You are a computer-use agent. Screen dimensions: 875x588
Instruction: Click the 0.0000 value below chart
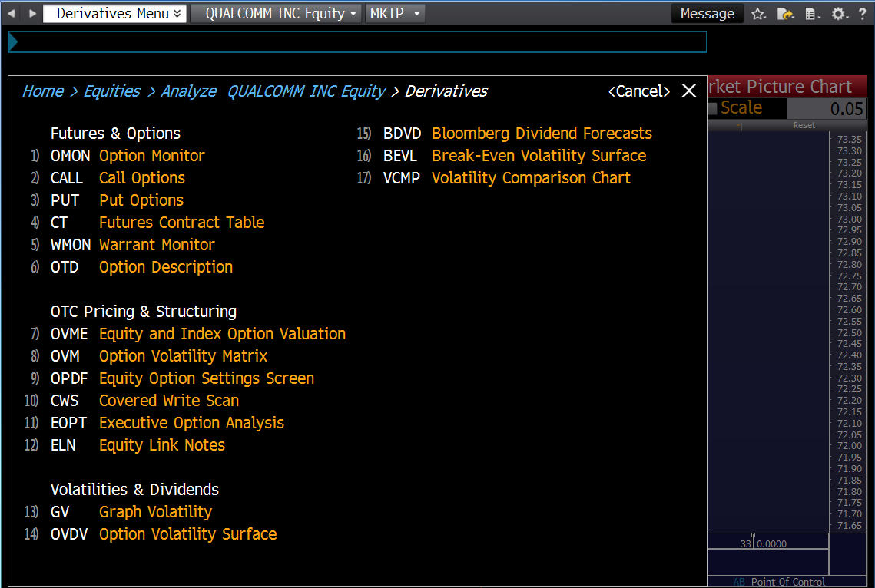772,544
